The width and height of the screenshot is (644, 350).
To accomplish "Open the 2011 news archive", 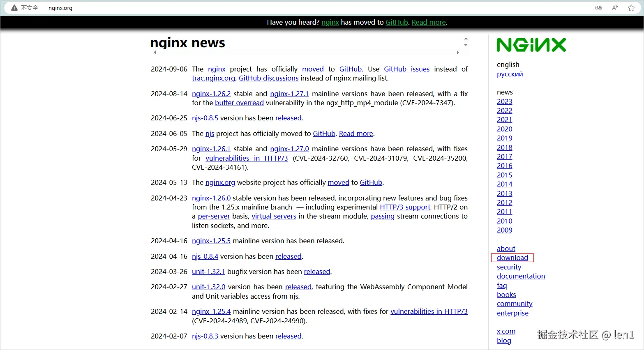I will (504, 212).
